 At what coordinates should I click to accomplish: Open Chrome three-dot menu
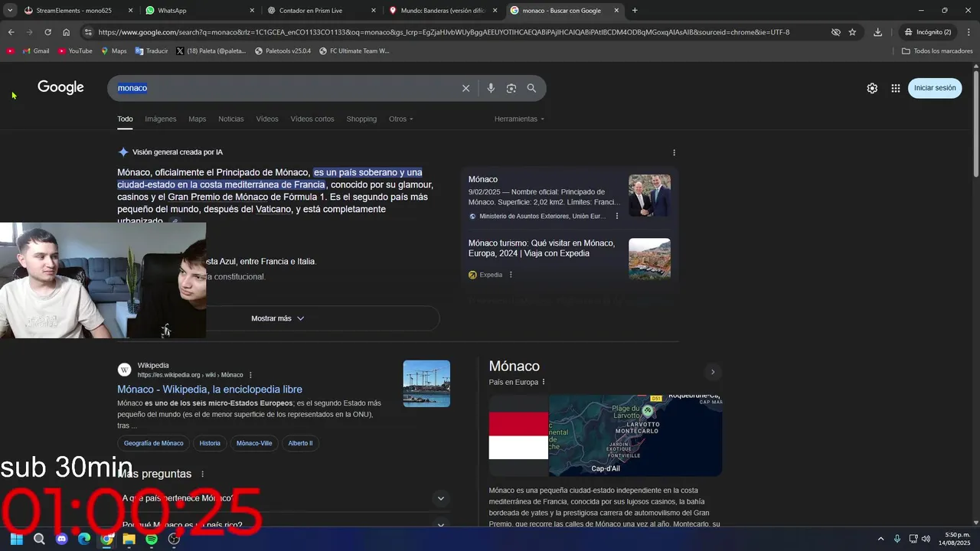[x=969, y=32]
